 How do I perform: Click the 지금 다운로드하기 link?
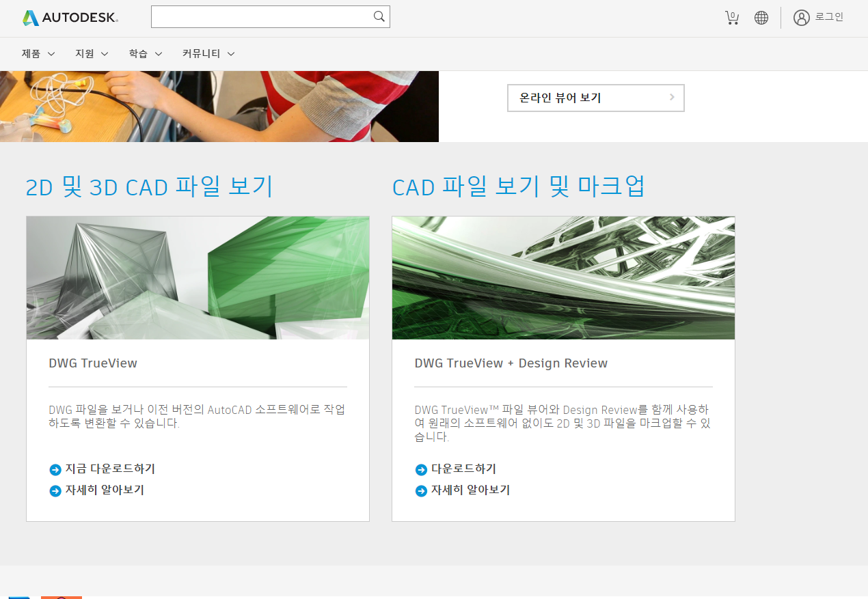click(x=110, y=469)
